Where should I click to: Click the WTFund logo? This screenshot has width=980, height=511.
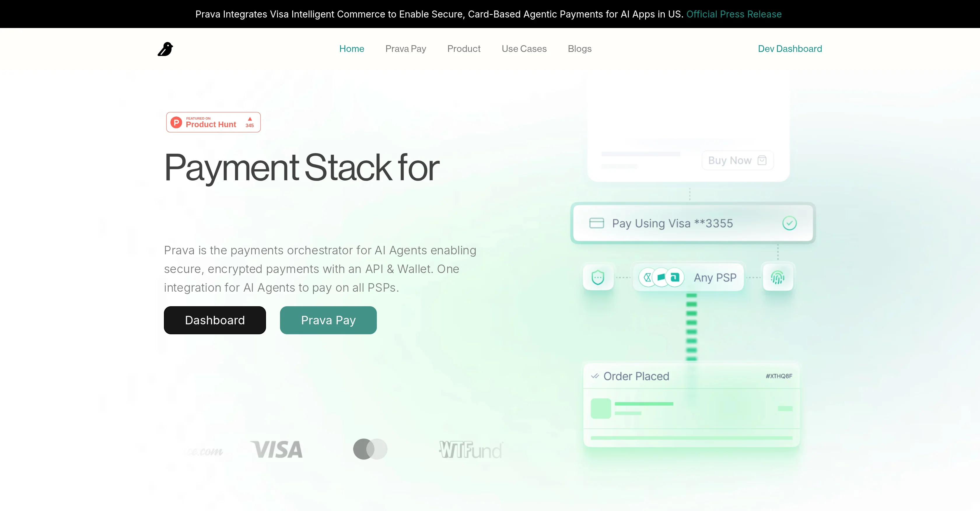(470, 450)
